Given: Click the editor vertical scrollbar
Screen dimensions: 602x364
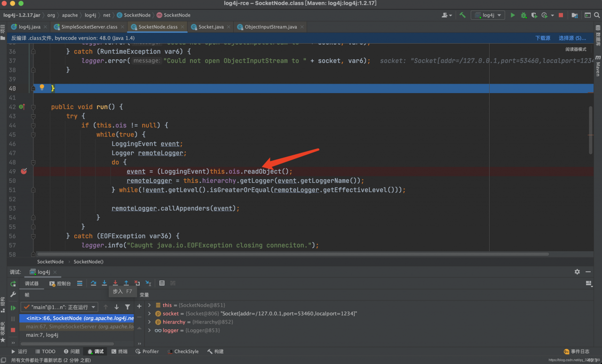Looking at the screenshot, I should point(591,130).
